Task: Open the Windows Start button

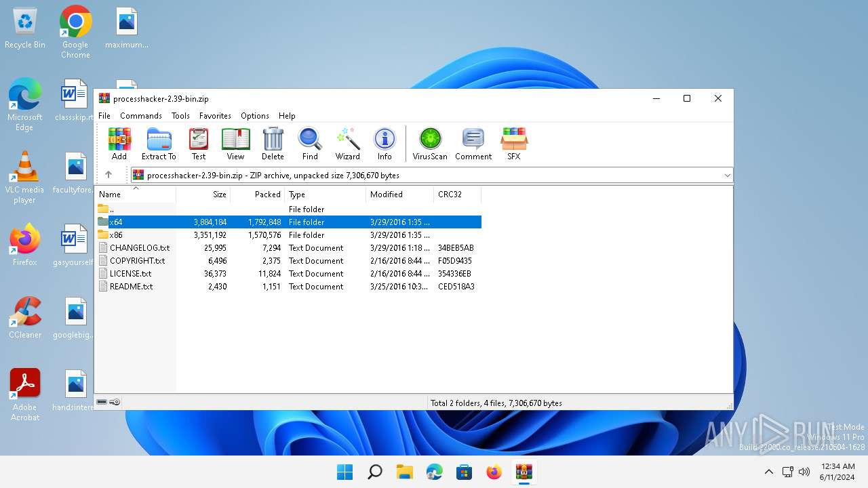Action: click(x=345, y=472)
